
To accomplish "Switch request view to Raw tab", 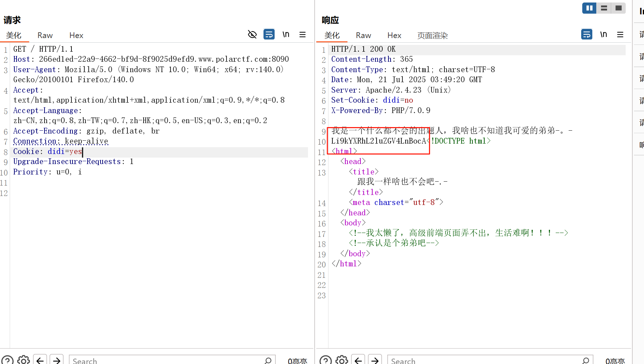I will coord(45,35).
